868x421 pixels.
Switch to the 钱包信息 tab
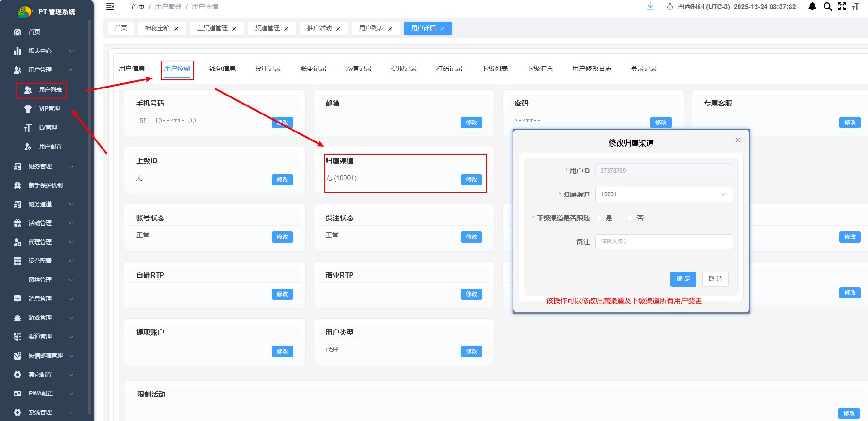click(x=223, y=69)
